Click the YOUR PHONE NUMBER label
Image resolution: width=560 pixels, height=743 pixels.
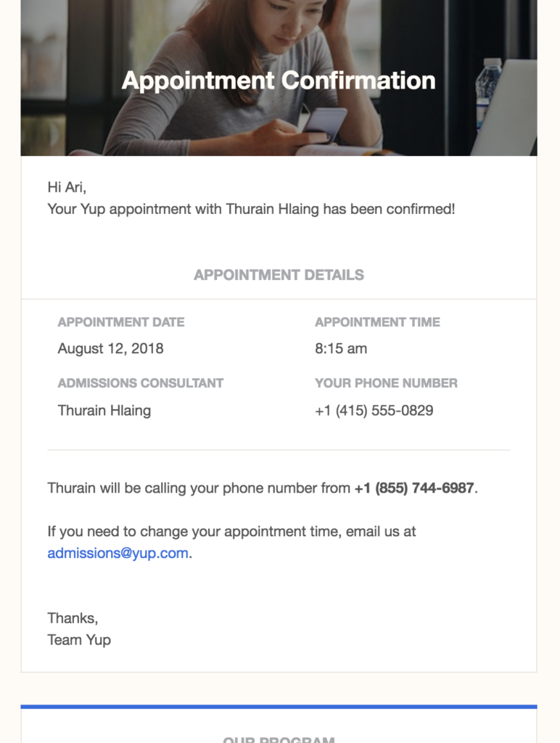pyautogui.click(x=386, y=383)
